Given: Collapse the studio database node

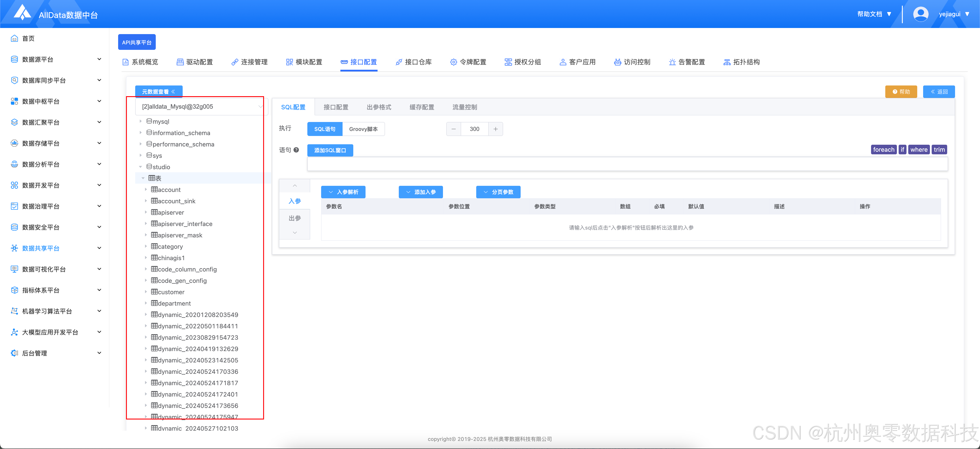Looking at the screenshot, I should point(141,167).
